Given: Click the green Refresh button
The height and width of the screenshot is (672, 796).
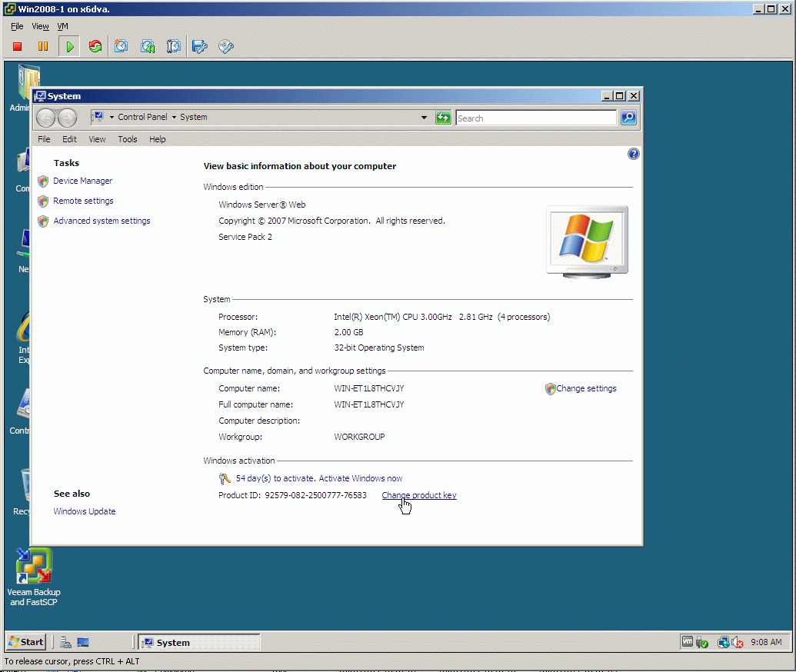Looking at the screenshot, I should tap(443, 118).
